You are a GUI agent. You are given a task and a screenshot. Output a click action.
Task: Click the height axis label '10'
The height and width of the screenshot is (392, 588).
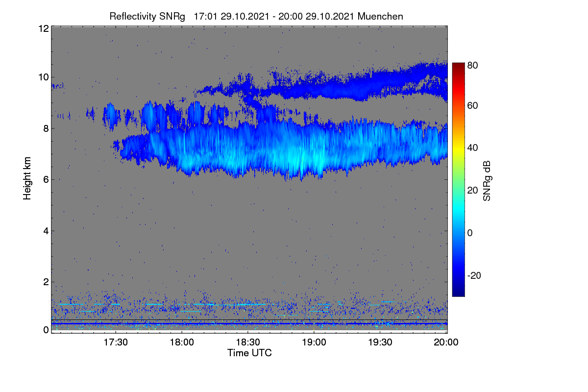click(43, 77)
